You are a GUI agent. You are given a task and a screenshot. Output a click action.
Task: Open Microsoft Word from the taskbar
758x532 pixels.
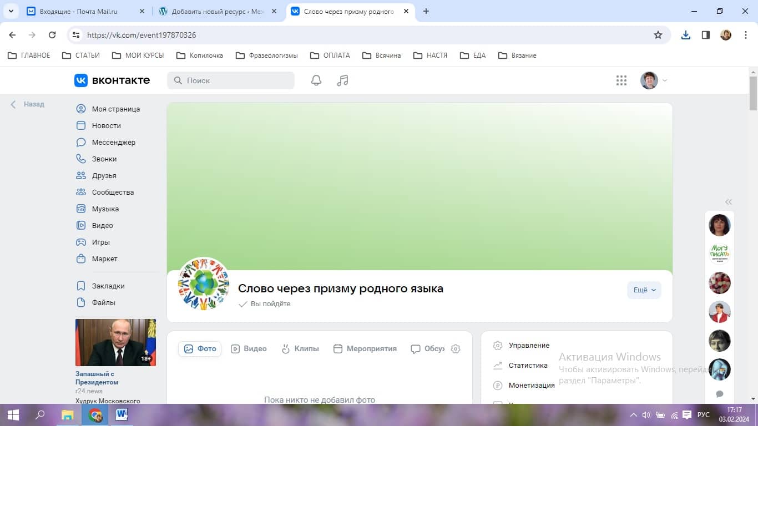click(x=122, y=414)
